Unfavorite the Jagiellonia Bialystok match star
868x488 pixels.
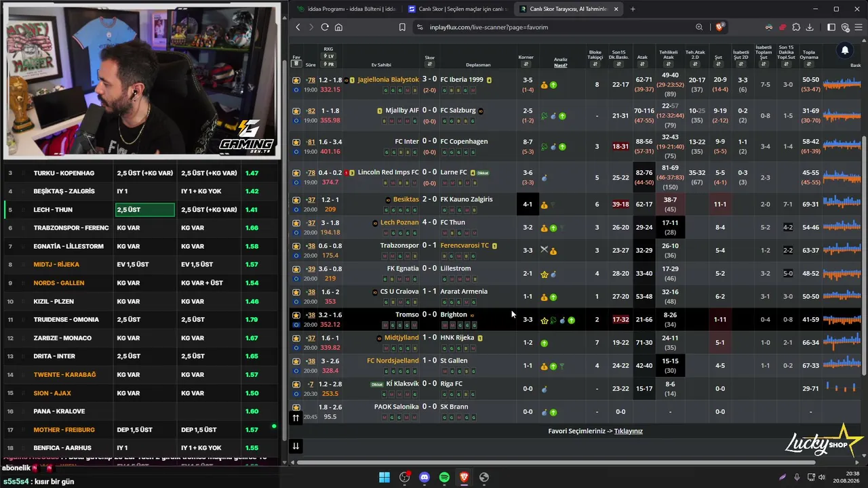(x=296, y=80)
